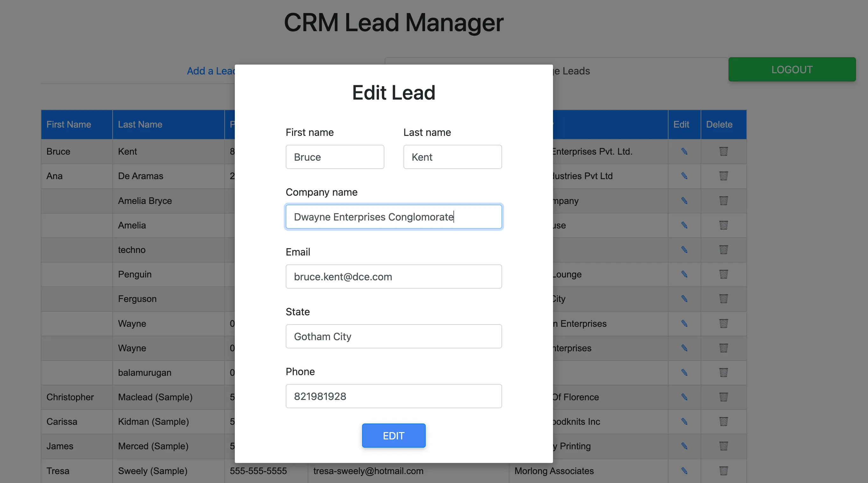Viewport: 868px width, 483px height.
Task: Delete the Tresa Sweely lead via trash icon
Action: [724, 471]
